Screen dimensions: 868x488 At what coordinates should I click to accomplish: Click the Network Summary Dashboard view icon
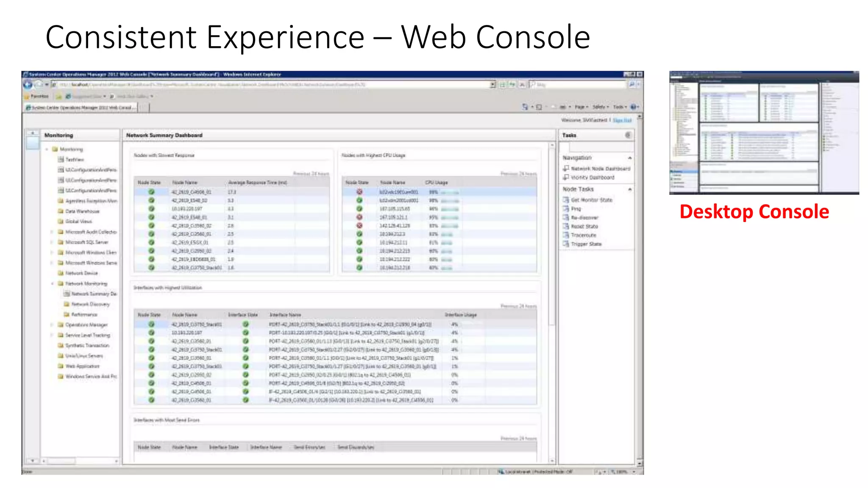point(67,294)
